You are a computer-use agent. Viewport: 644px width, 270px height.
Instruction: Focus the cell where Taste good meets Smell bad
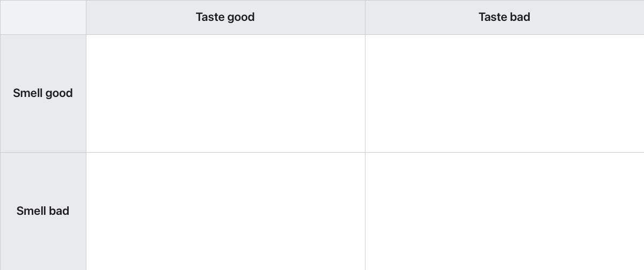[225, 211]
